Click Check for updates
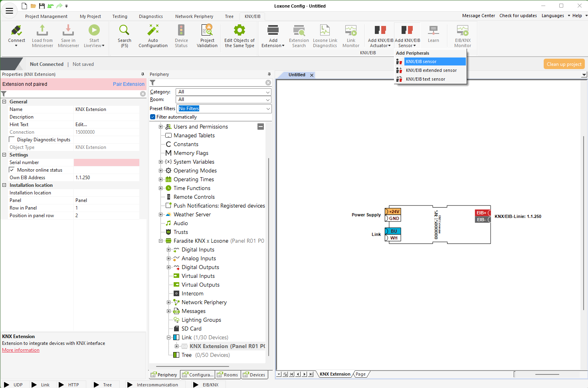The width and height of the screenshot is (588, 388). [x=518, y=16]
